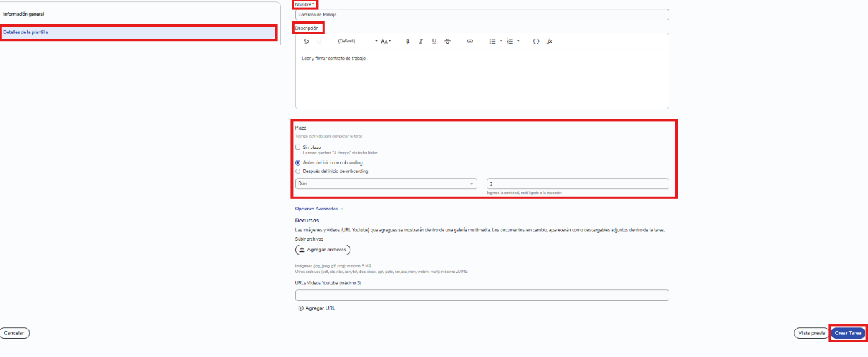
Task: Insert a formula with the fx icon
Action: coord(549,41)
